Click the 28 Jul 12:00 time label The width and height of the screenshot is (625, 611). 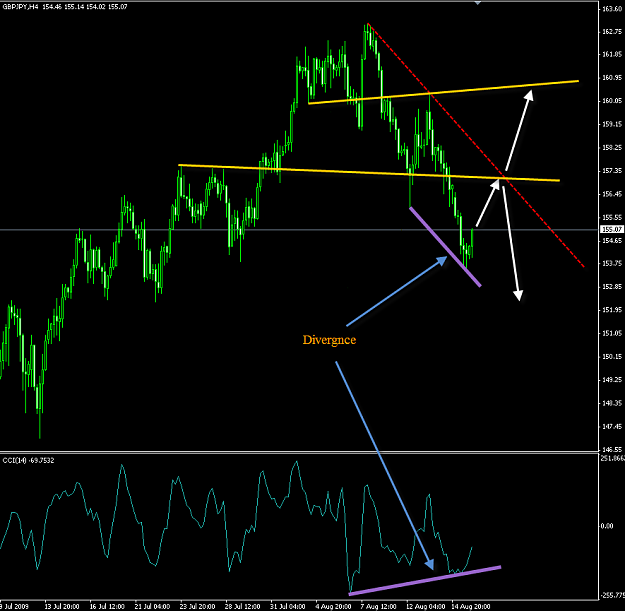click(x=243, y=607)
